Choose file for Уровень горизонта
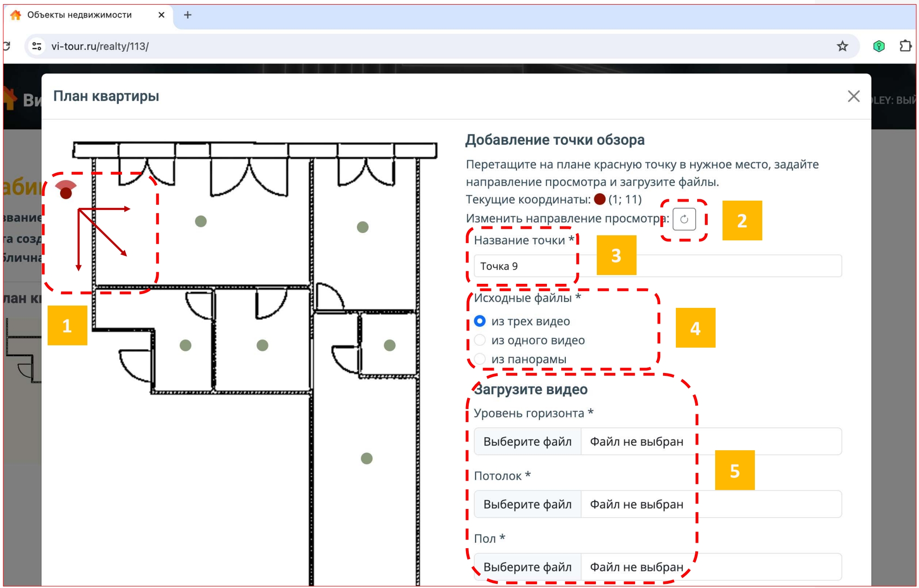The image size is (919, 588). 527,441
